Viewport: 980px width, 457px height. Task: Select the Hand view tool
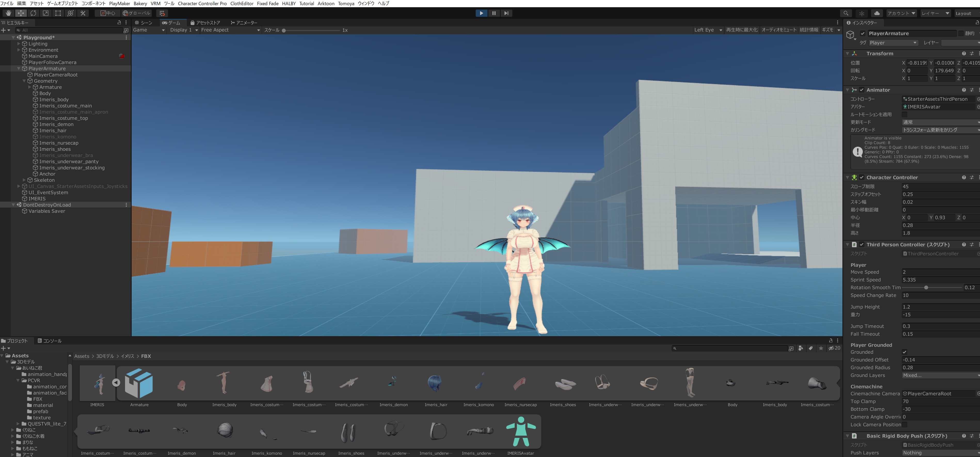tap(8, 13)
